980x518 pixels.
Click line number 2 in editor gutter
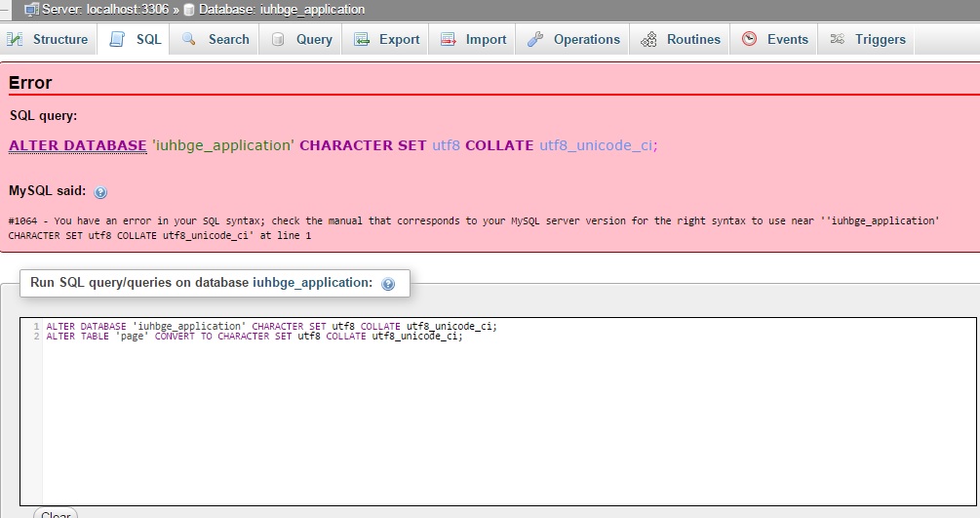tap(37, 337)
